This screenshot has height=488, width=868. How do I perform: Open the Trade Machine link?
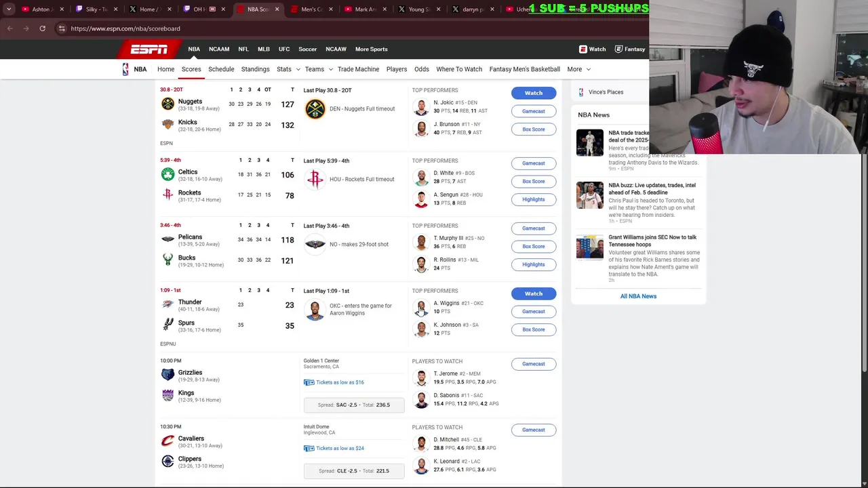tap(358, 69)
